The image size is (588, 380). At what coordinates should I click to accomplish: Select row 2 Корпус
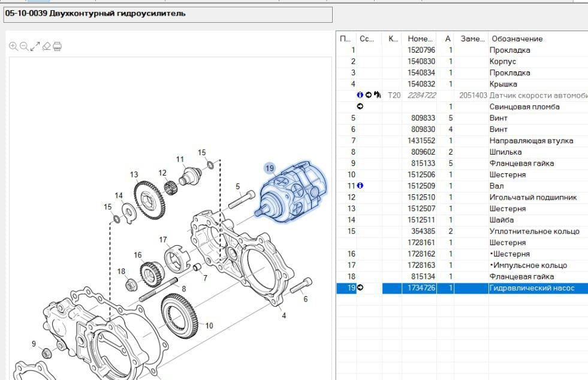[x=502, y=61]
